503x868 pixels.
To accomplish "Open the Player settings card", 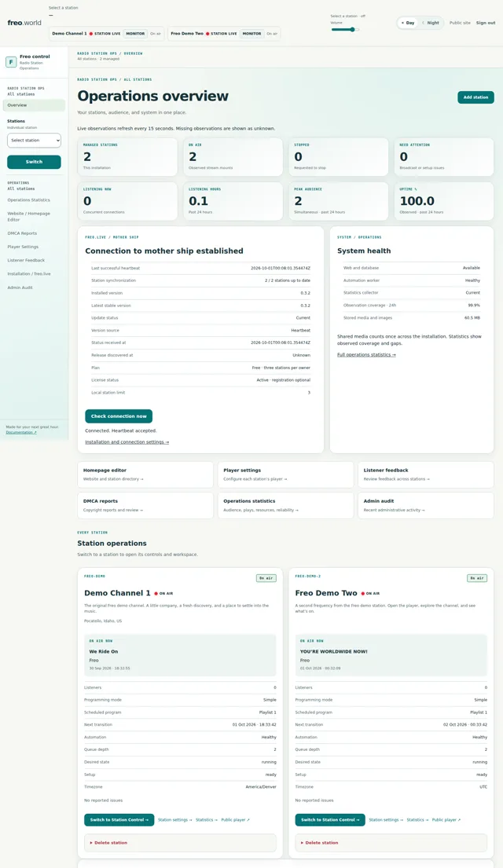I will [x=286, y=474].
